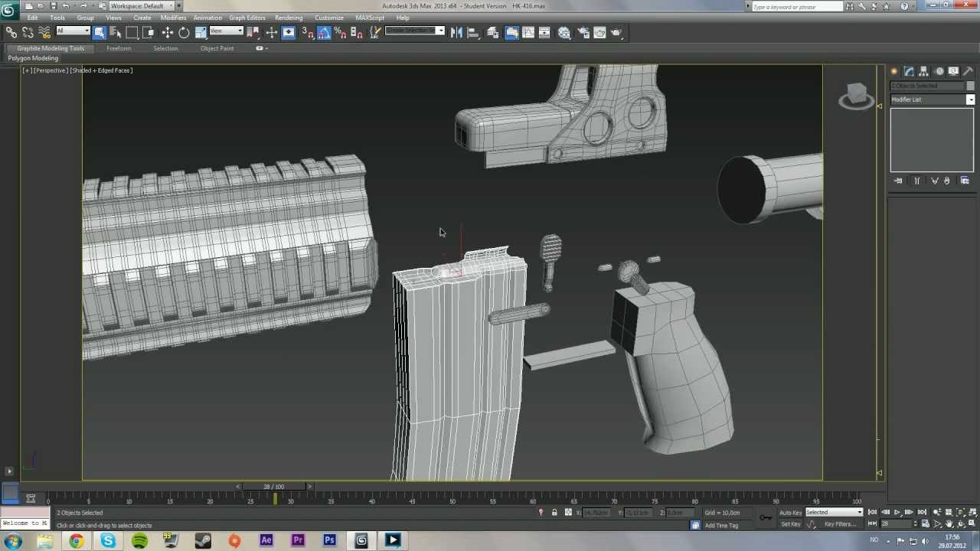The image size is (980, 551).
Task: Open the Rendering menu
Action: click(289, 18)
